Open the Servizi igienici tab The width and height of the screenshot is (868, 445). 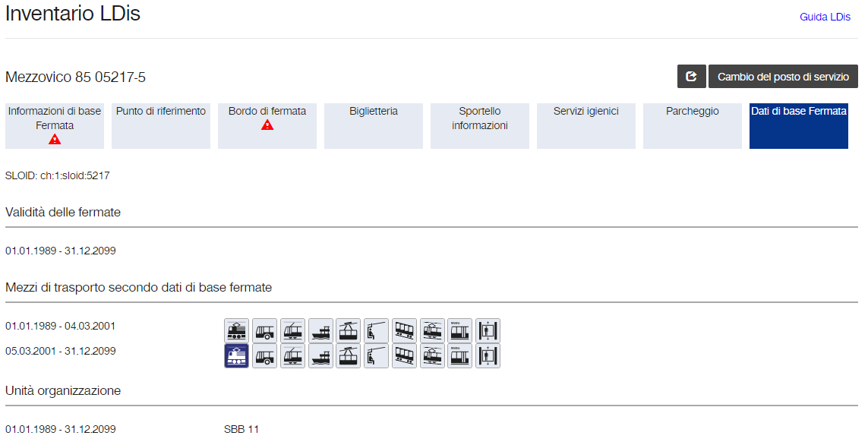(586, 126)
